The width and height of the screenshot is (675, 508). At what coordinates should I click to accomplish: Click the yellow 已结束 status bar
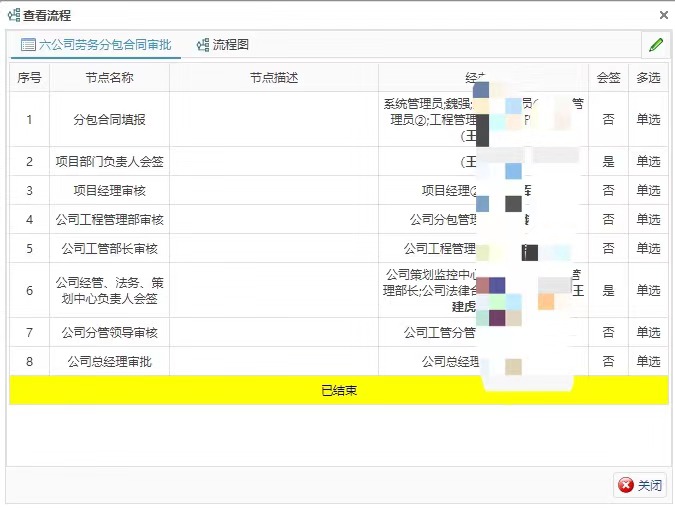point(338,390)
